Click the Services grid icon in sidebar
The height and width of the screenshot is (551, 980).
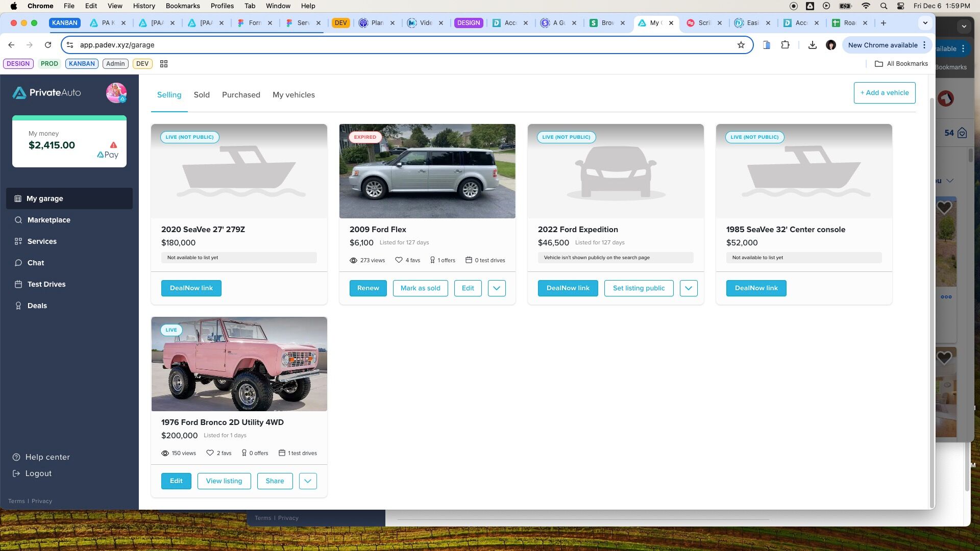click(18, 241)
